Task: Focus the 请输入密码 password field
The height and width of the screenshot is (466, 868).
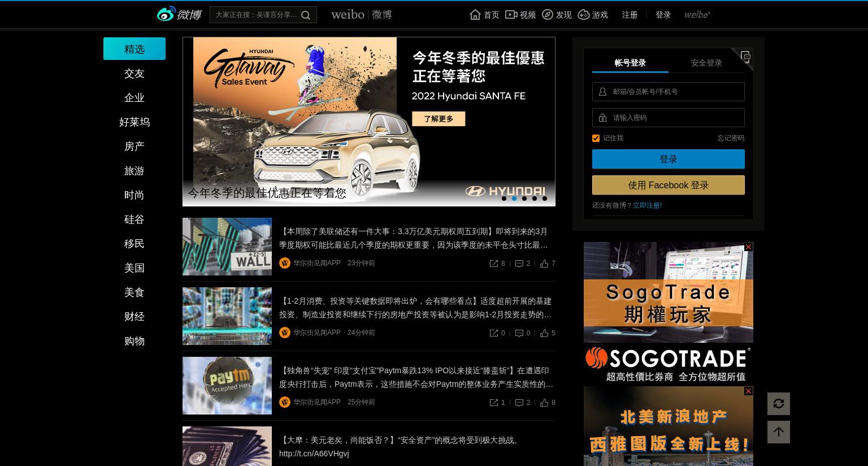Action: tap(669, 118)
